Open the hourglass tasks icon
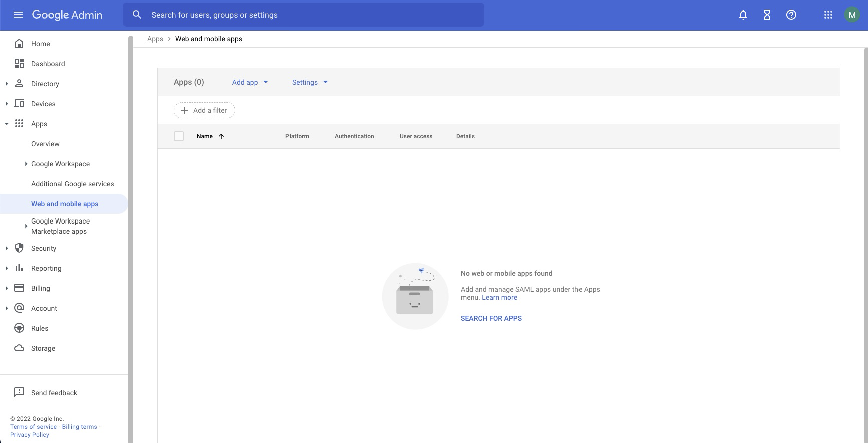Viewport: 868px width, 443px height. pos(767,15)
